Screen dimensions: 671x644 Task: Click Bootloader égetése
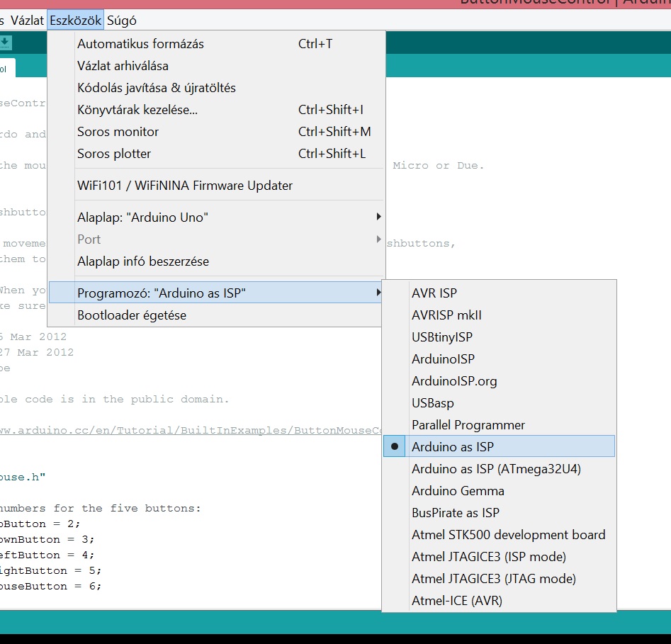[216, 315]
